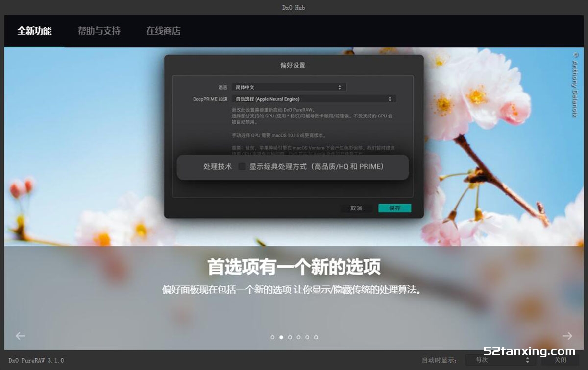This screenshot has width=588, height=370.
Task: Toggle the 处理技术 classic processing option off
Action: click(242, 167)
